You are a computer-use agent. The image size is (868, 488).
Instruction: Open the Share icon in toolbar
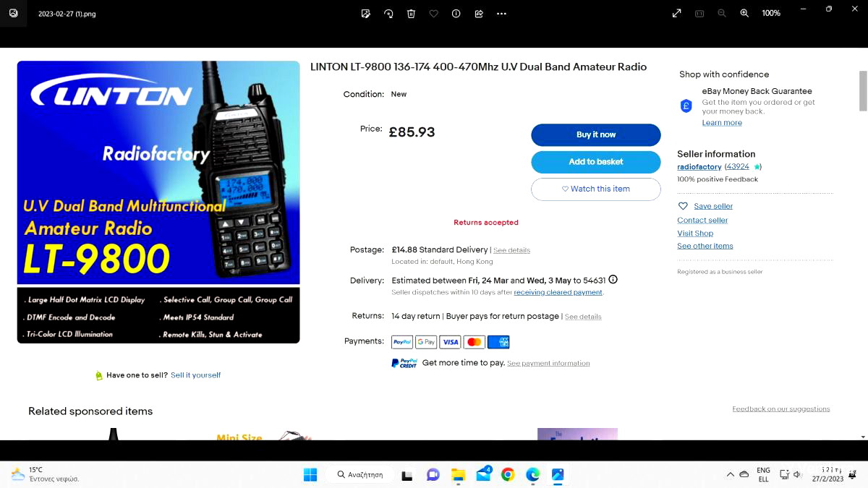click(479, 13)
